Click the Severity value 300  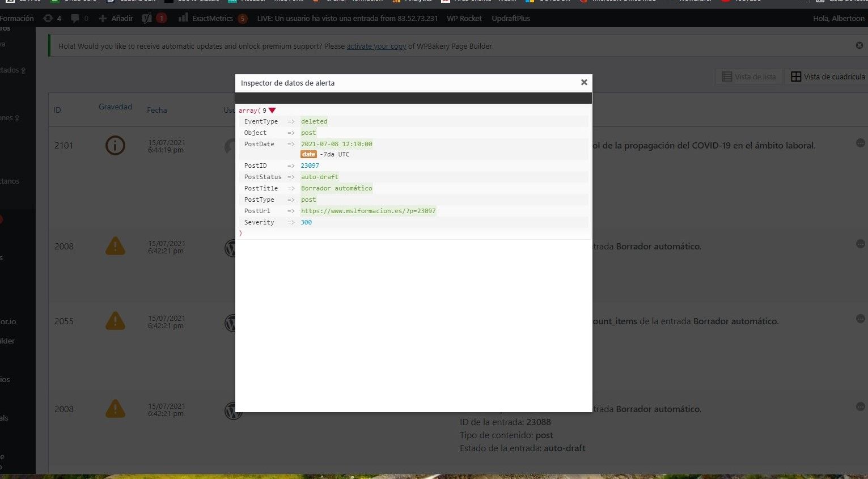point(306,222)
